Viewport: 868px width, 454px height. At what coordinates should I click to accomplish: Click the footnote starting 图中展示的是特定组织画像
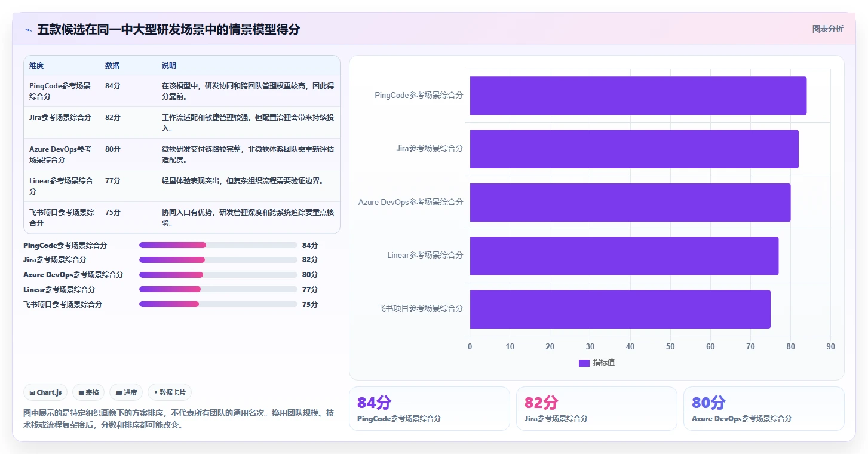[x=179, y=419]
